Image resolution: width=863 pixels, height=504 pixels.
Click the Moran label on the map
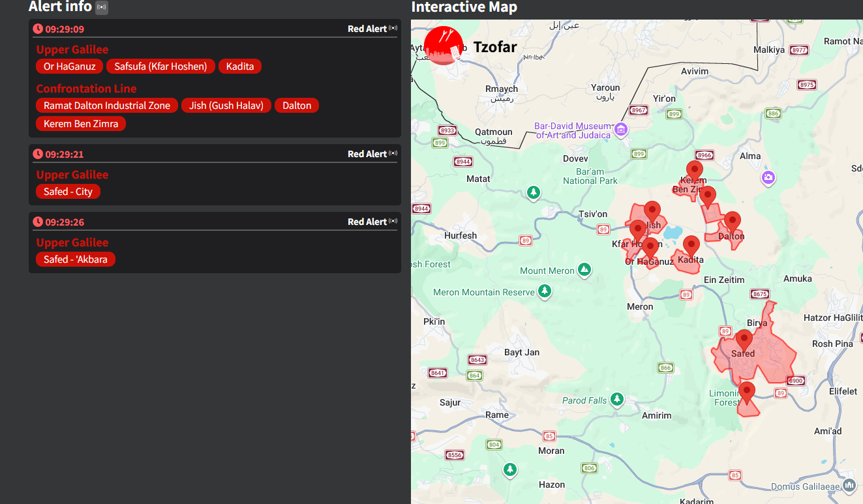point(551,451)
